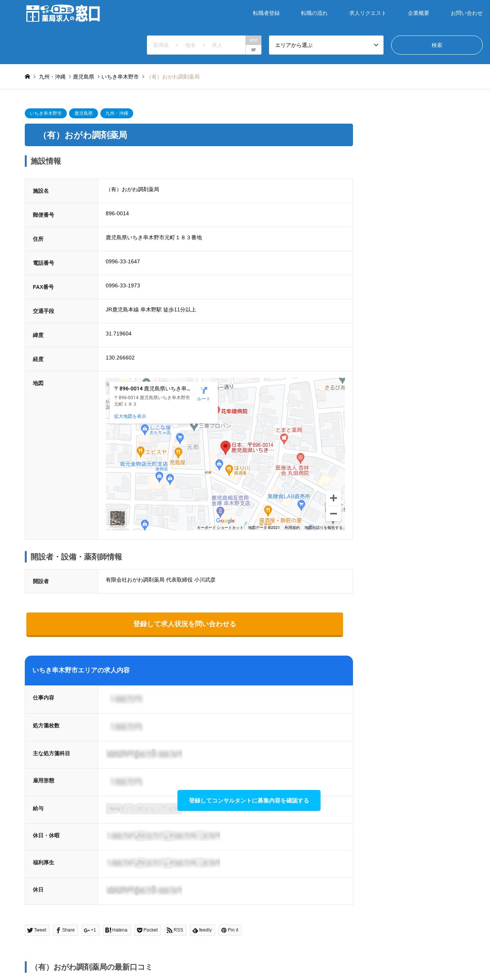This screenshot has width=490, height=980.
Task: Click the home icon in breadcrumb
Action: coord(27,77)
